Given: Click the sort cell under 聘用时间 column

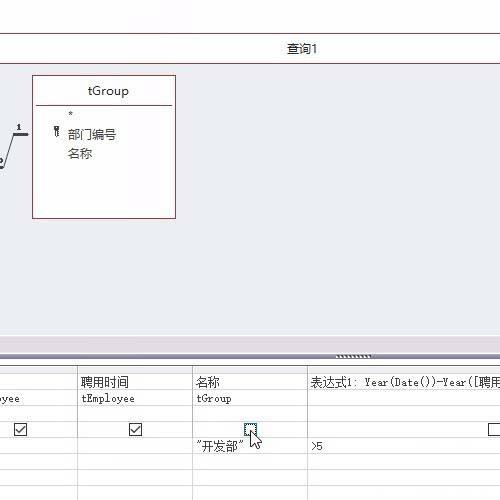Looking at the screenshot, I should [x=135, y=414].
